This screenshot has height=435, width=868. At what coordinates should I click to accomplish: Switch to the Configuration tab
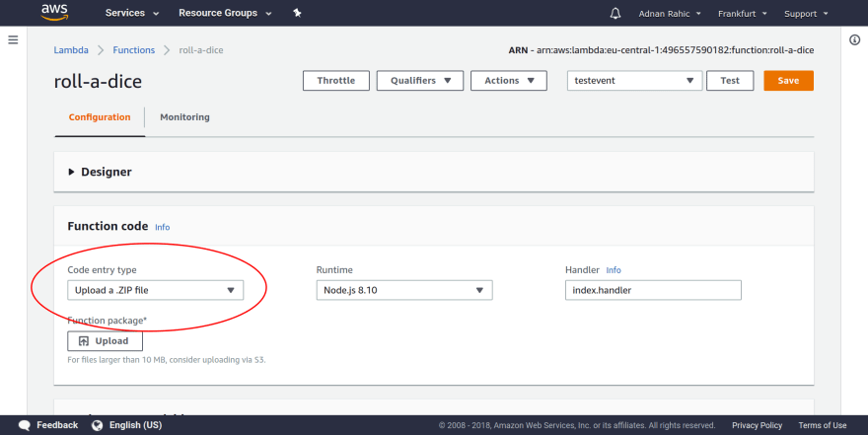(x=100, y=117)
